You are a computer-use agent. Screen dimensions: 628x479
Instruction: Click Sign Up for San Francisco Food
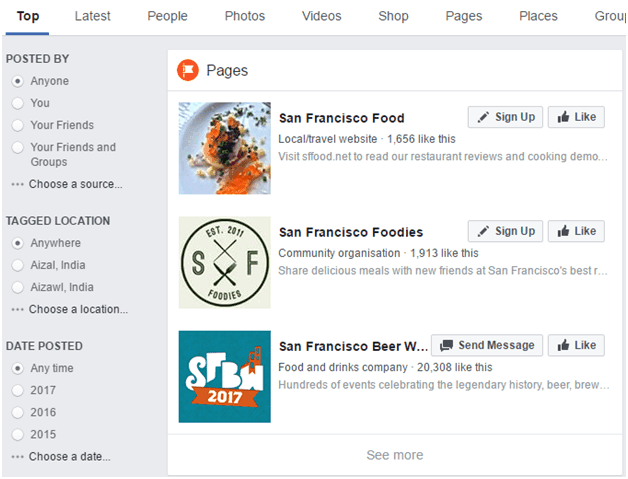coord(505,117)
